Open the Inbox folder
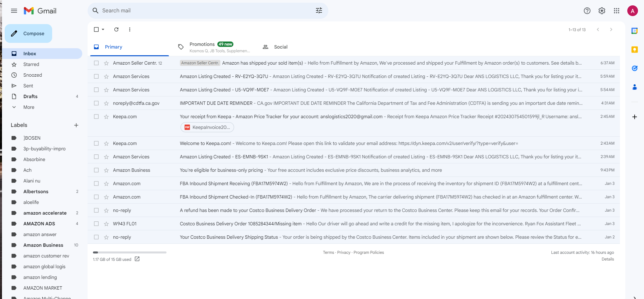The height and width of the screenshot is (299, 644). tap(42, 54)
